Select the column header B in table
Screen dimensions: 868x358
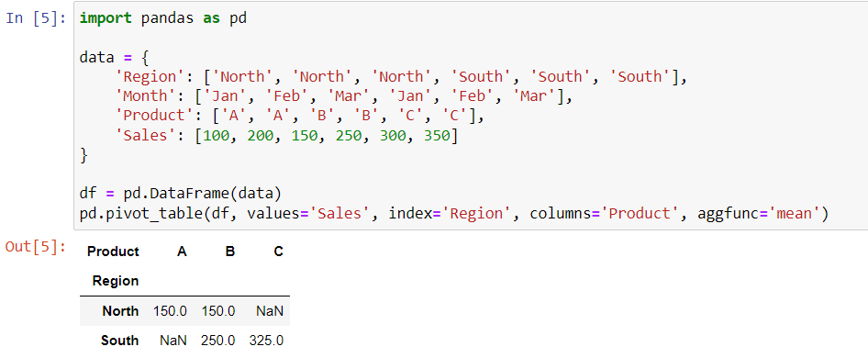(230, 252)
